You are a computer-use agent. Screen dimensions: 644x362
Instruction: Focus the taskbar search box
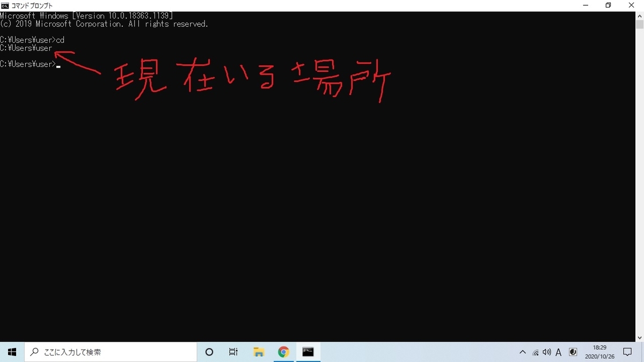pyautogui.click(x=110, y=352)
